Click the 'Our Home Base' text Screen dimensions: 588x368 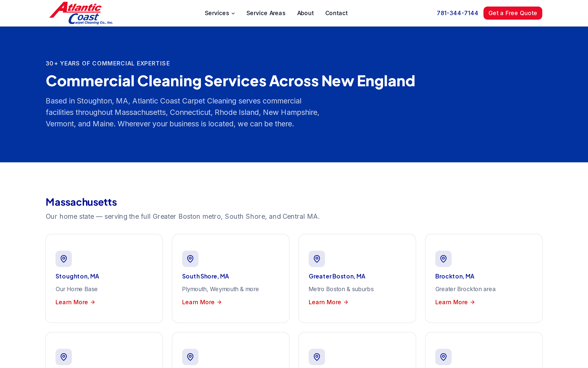(x=77, y=289)
